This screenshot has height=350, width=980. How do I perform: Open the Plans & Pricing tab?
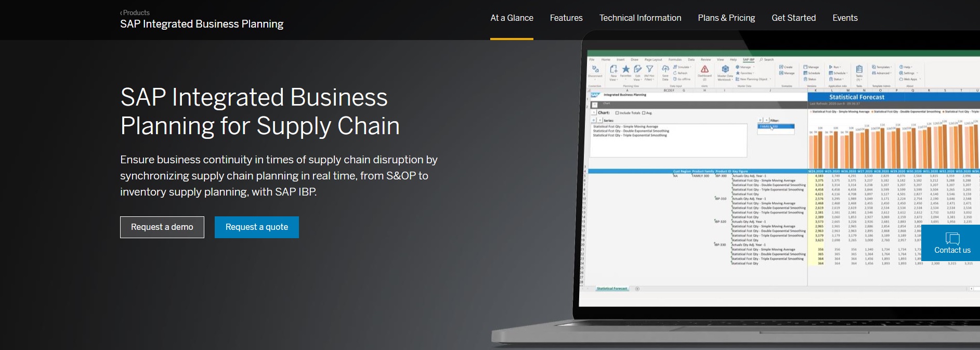point(726,18)
